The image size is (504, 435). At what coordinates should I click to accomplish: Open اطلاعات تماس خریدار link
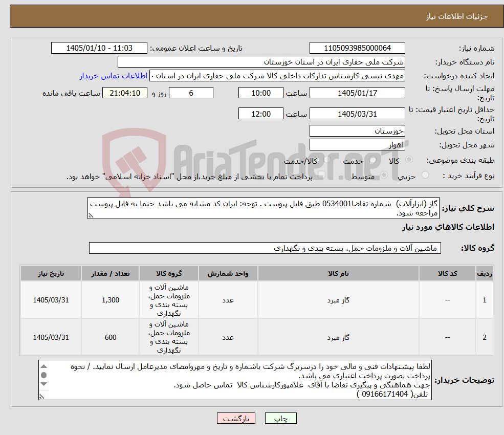[114, 76]
